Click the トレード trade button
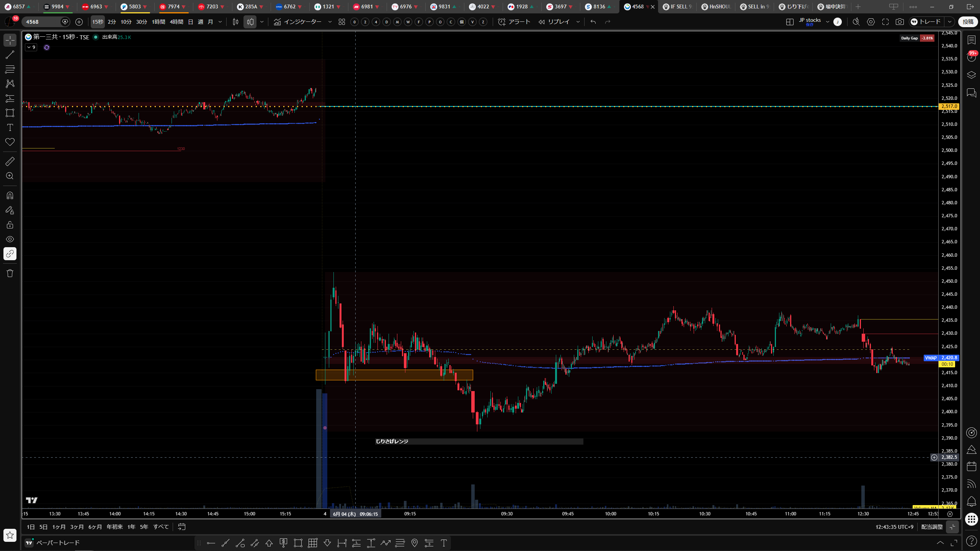980x551 pixels. pyautogui.click(x=926, y=22)
